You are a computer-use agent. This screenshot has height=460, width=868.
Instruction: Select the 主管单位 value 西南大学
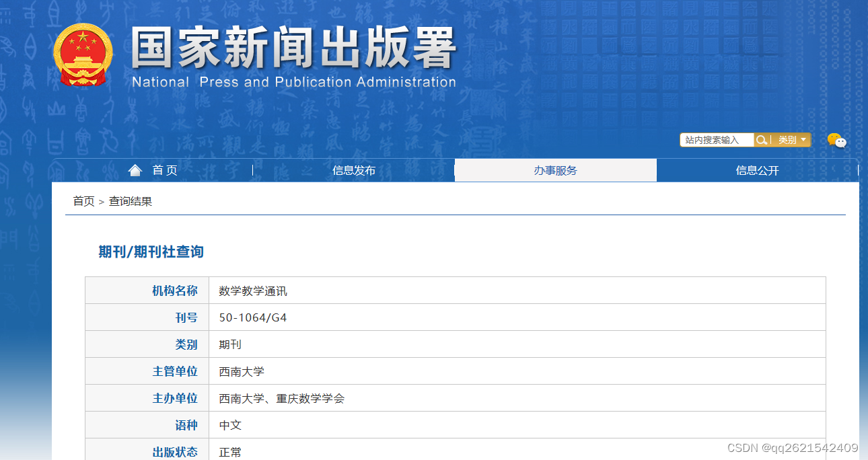coord(242,371)
